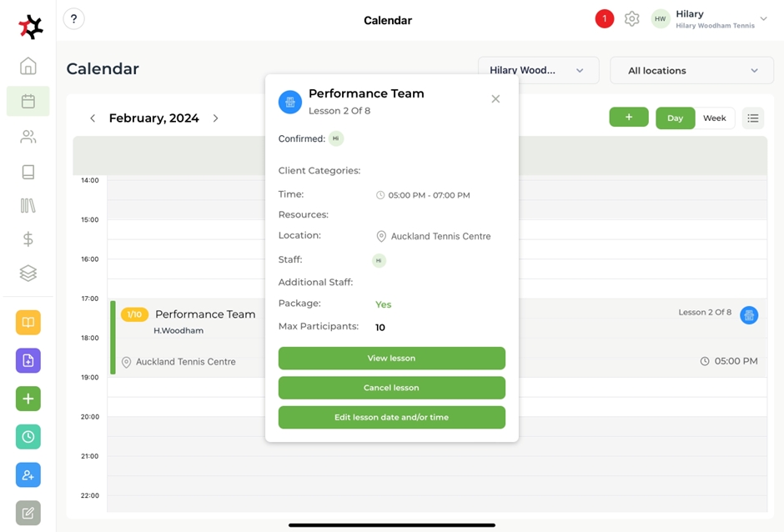Click the blue add-person shortcut button
Image resolution: width=784 pixels, height=532 pixels.
click(x=28, y=475)
